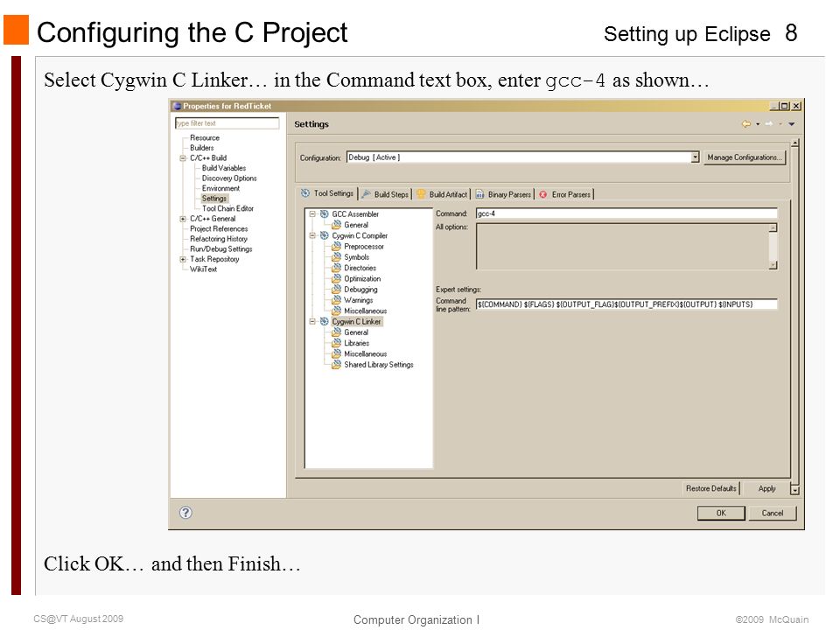Select Build Variables in the tree
Viewport: 840px width, 630px height.
[224, 168]
